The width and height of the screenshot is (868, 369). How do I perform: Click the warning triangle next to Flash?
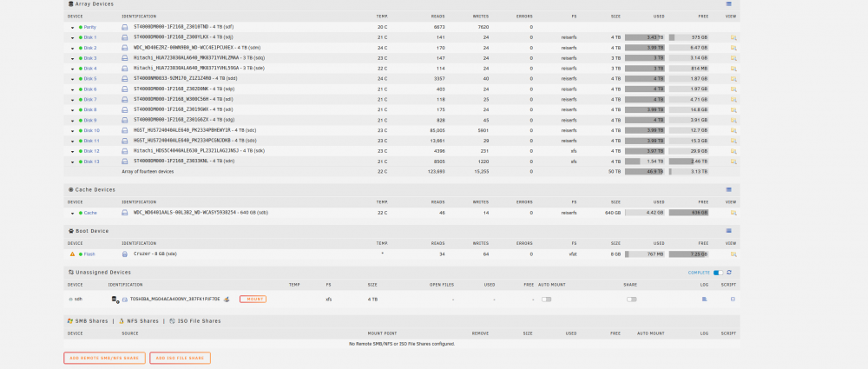click(x=72, y=254)
